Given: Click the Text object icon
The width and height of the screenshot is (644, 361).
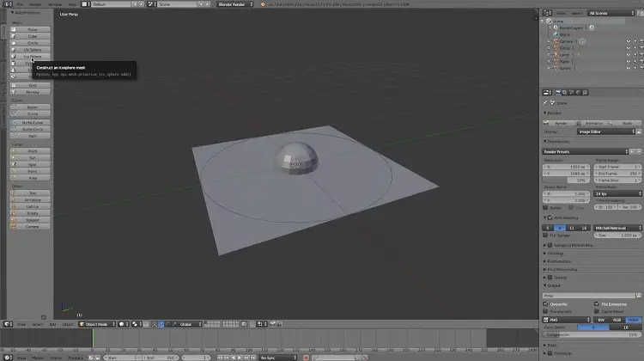Looking at the screenshot, I should tap(14, 193).
